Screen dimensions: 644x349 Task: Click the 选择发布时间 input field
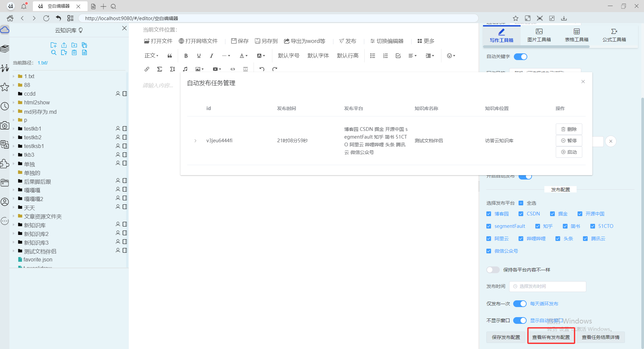[x=547, y=286]
